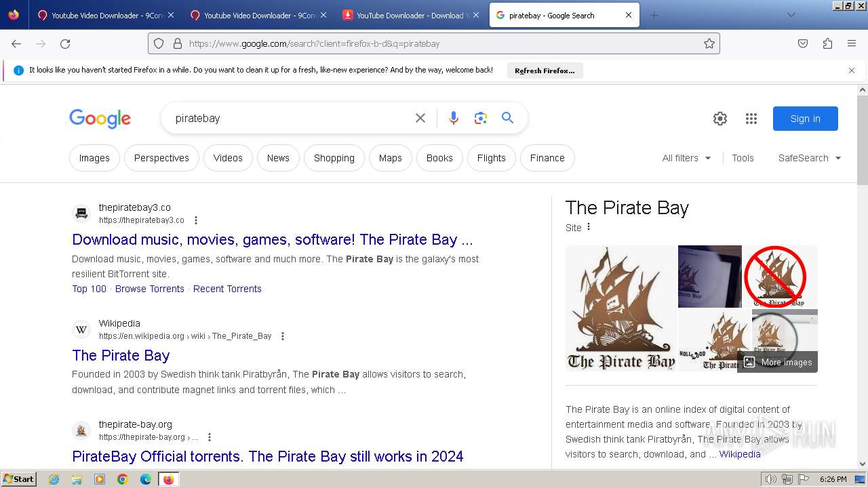This screenshot has height=488, width=868.
Task: Filter results by Shopping
Action: [334, 158]
